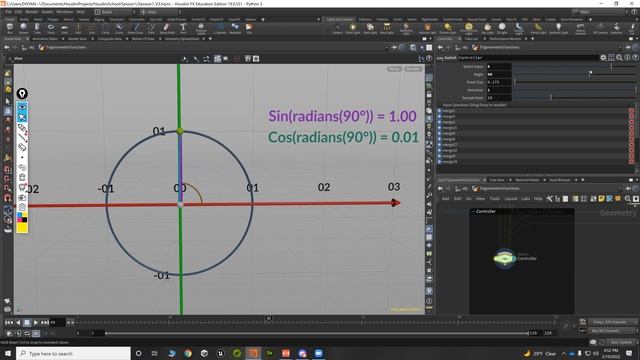The image size is (640, 360).
Task: Select the Sphere shelf tool
Action: click(24, 28)
